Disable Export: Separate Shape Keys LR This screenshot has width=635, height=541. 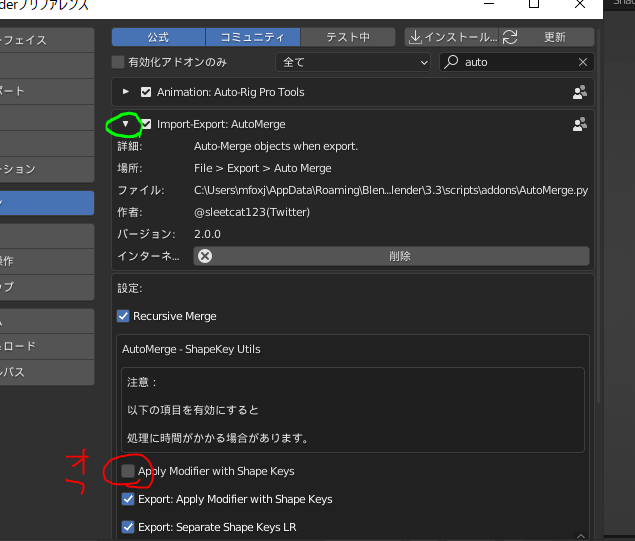point(127,527)
